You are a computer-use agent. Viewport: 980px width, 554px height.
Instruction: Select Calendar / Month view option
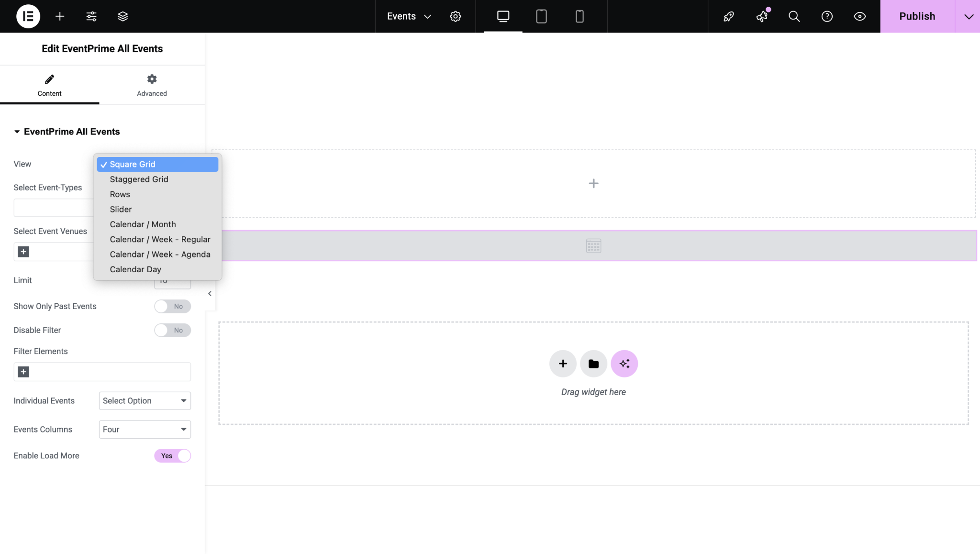[143, 224]
